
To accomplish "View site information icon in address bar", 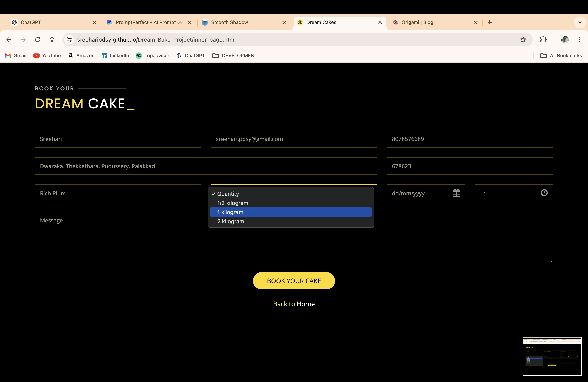I will point(69,40).
